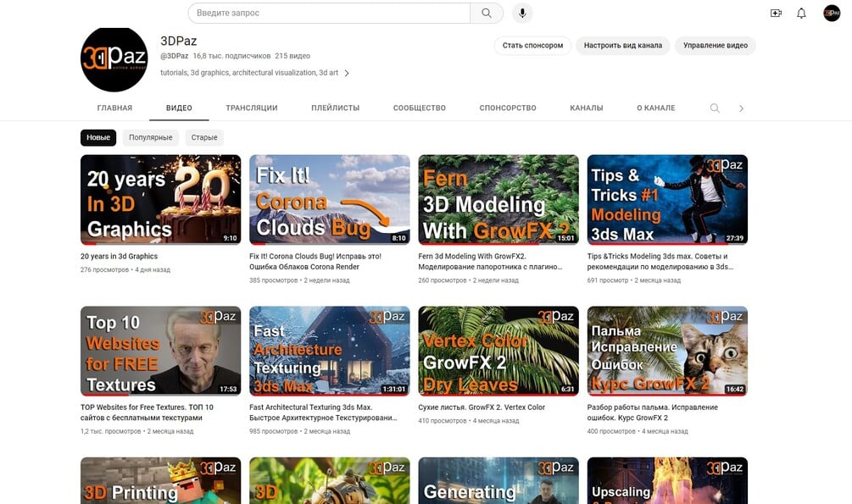Image resolution: width=852 pixels, height=504 pixels.
Task: Open Upscaling video thumbnail
Action: click(667, 480)
